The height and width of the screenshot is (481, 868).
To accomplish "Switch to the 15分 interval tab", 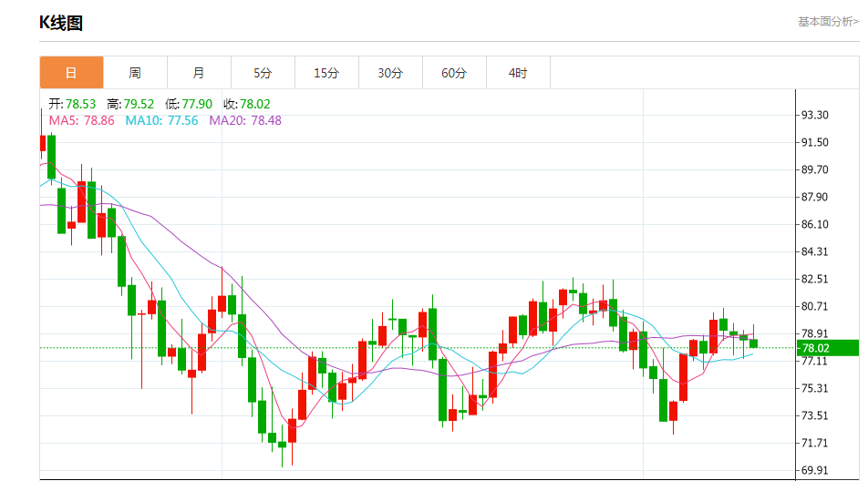I will [326, 73].
